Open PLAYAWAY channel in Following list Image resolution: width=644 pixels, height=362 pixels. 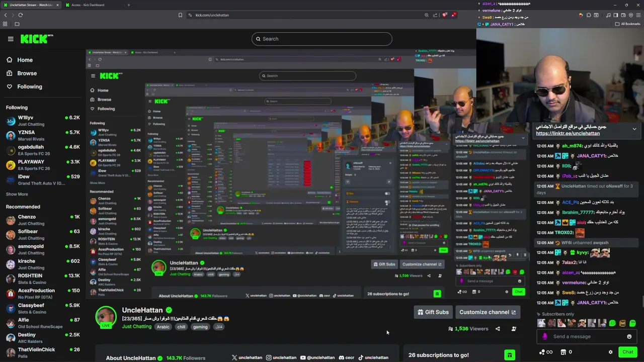pos(43,164)
